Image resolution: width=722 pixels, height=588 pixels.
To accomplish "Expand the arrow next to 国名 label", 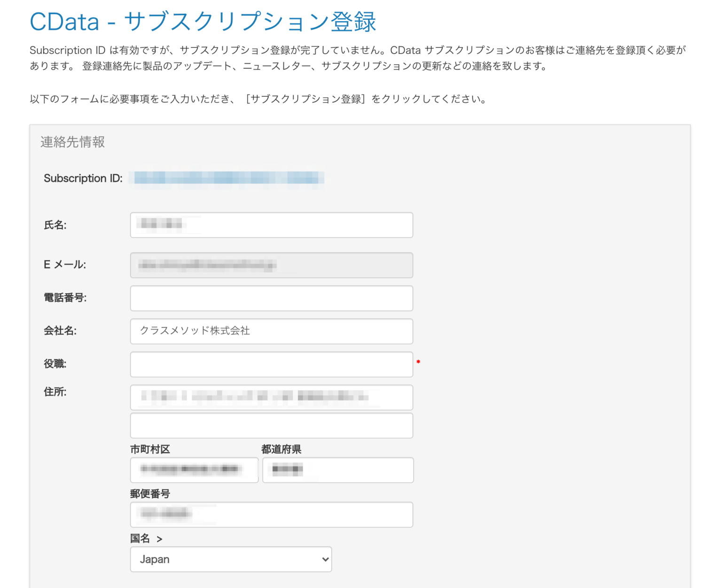I will (x=159, y=539).
